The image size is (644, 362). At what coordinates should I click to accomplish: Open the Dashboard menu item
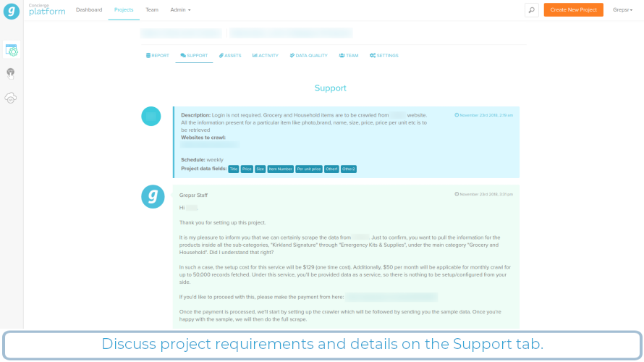[89, 10]
